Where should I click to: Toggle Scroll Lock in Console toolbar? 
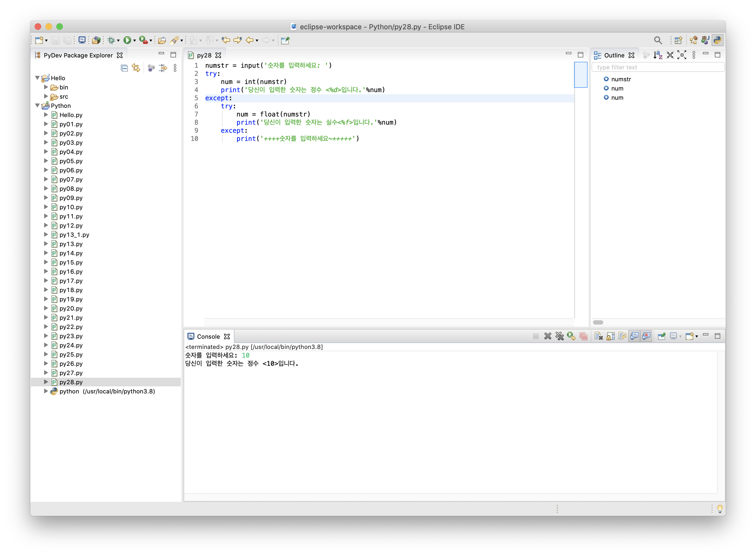tap(610, 336)
